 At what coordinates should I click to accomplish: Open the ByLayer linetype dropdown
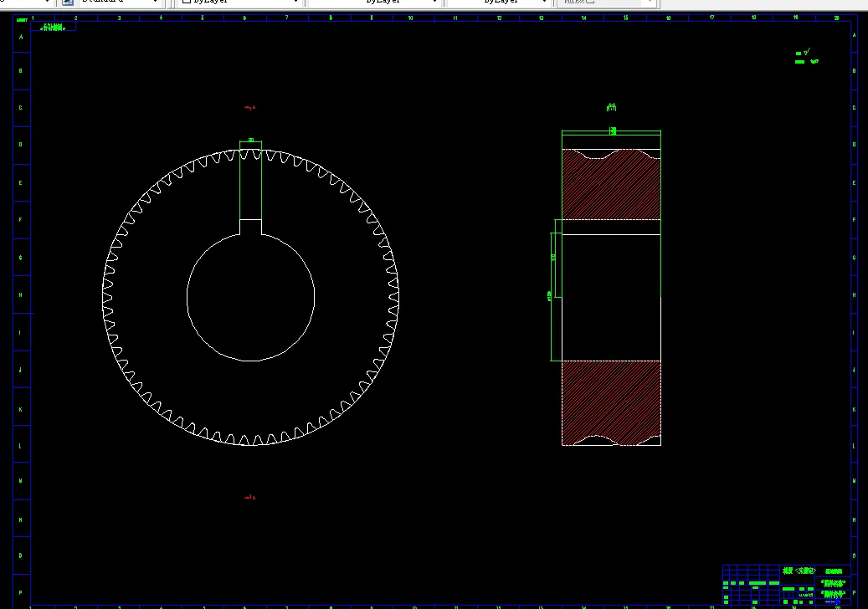374,2
